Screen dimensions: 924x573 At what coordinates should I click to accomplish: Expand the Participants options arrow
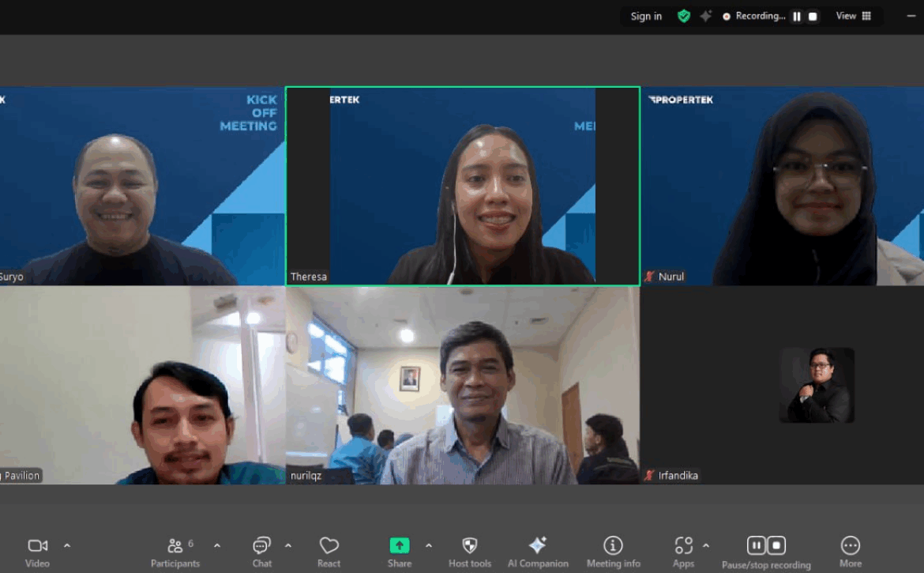217,545
